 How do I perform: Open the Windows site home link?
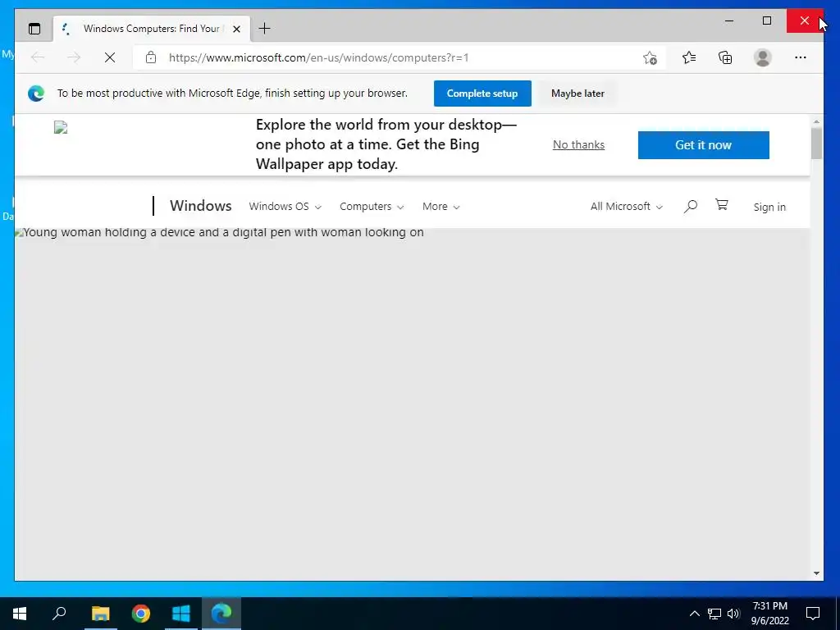click(200, 206)
